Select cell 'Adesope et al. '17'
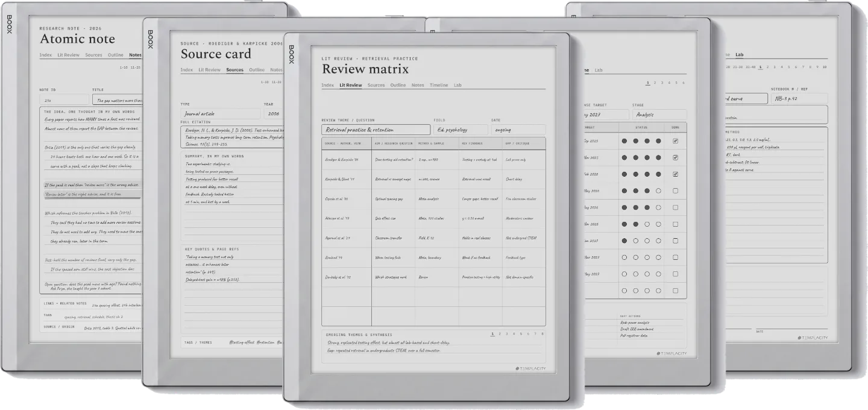The height and width of the screenshot is (410, 868). [x=347, y=218]
